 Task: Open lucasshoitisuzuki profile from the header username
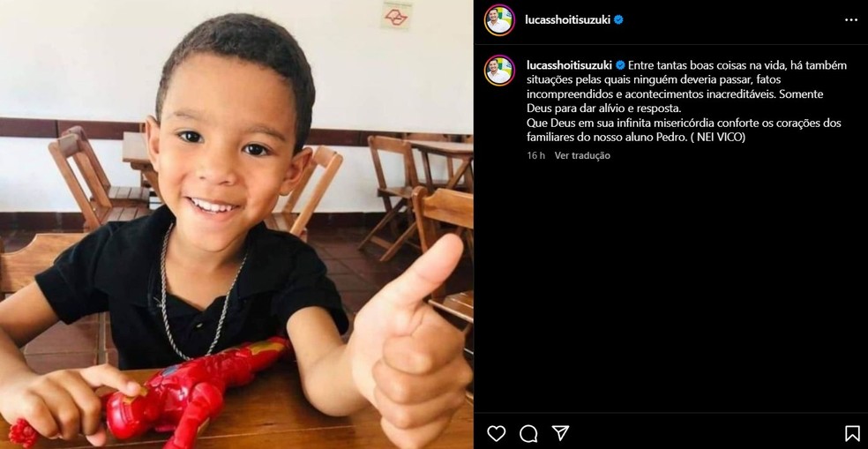pos(567,20)
